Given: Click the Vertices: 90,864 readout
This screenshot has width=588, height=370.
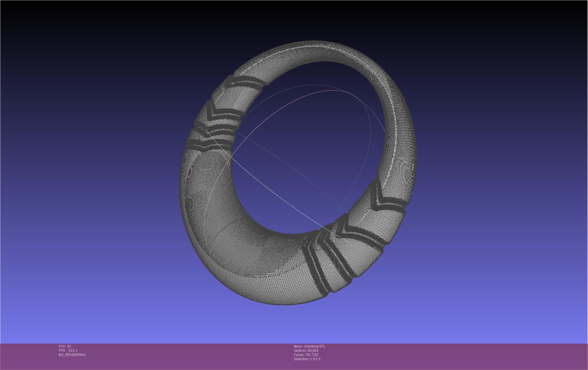Looking at the screenshot, I should point(306,351).
